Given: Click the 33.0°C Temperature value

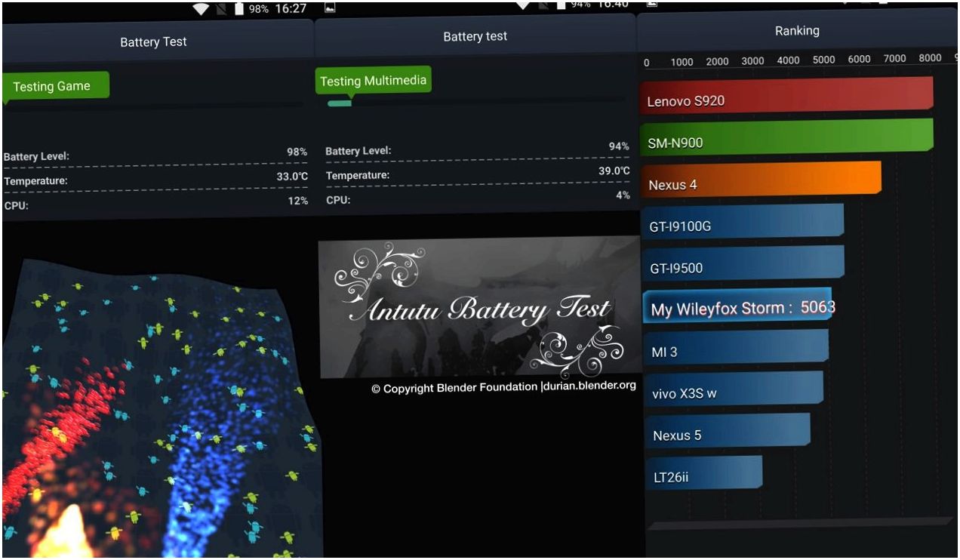Looking at the screenshot, I should tap(292, 177).
